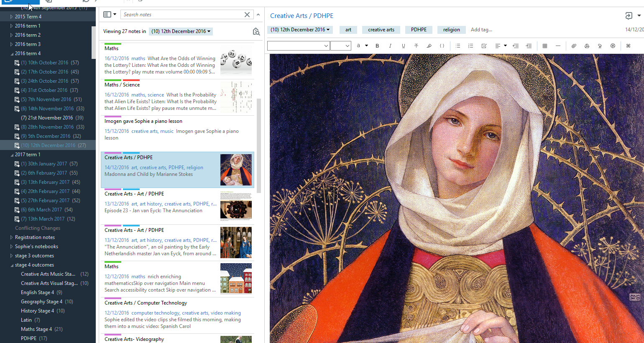Click the lottery balls note thumbnail
The height and width of the screenshot is (343, 644).
[x=236, y=61]
